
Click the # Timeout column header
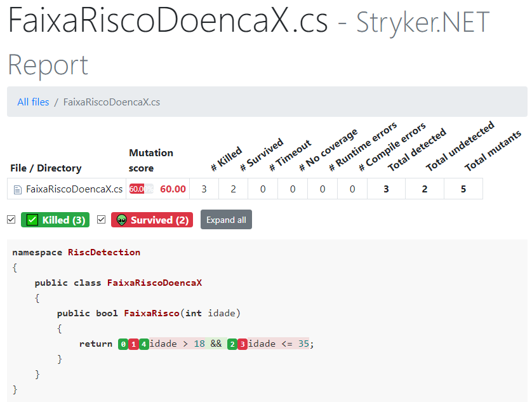click(289, 155)
